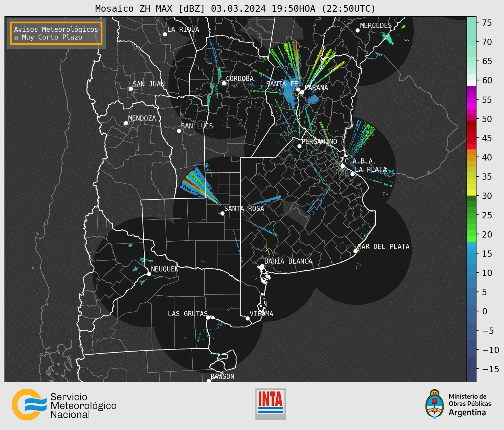This screenshot has height=430, width=504.
Task: Click the BAHÍA BLANCA city marker dot
Action: [262, 266]
